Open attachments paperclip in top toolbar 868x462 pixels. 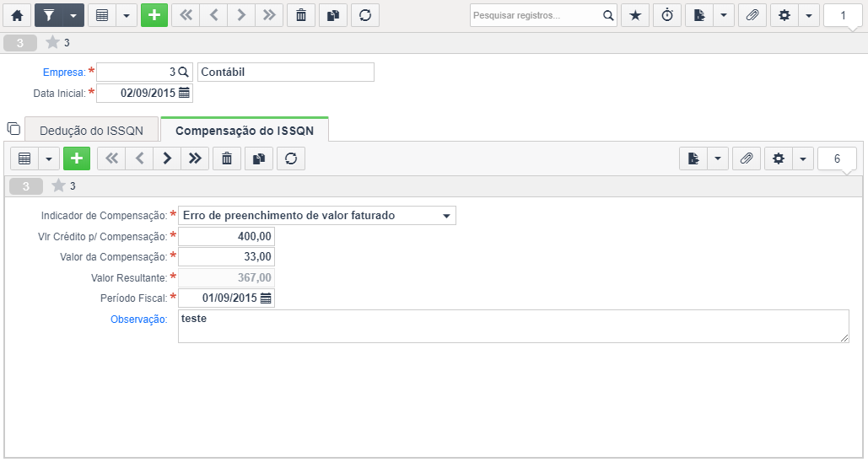tap(752, 15)
